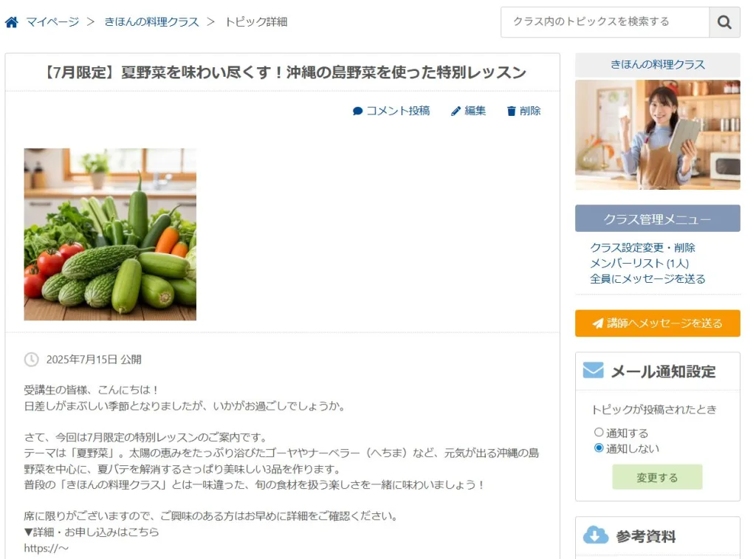Select the 通知する radio button

tap(599, 432)
